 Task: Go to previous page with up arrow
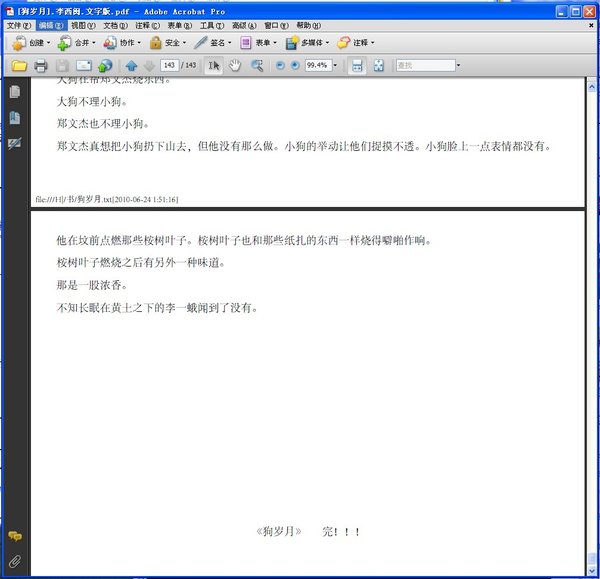pos(131,66)
